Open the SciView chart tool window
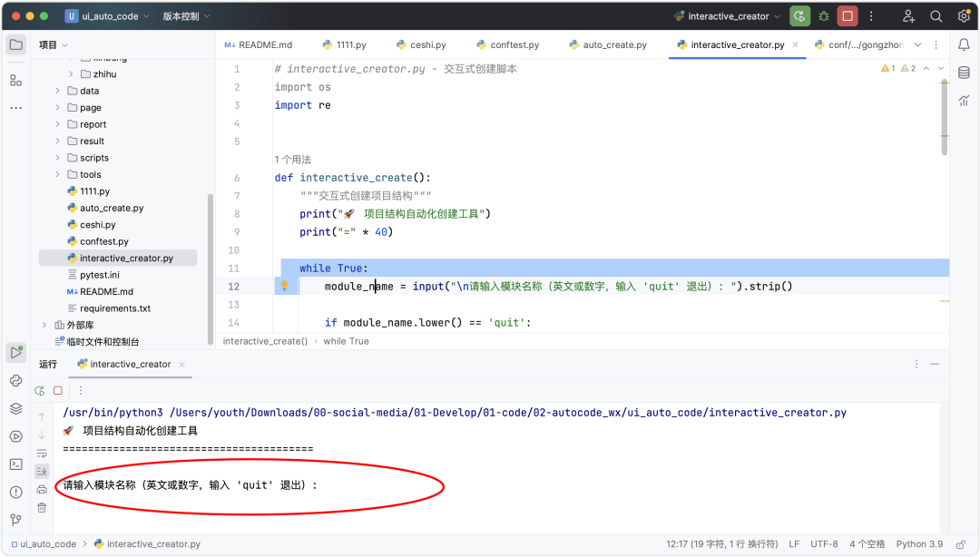980x557 pixels. tap(964, 100)
